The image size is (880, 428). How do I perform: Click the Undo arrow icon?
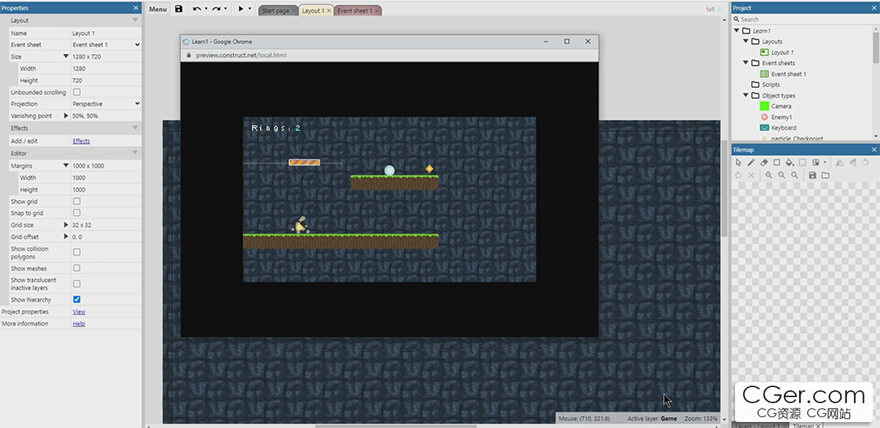196,9
